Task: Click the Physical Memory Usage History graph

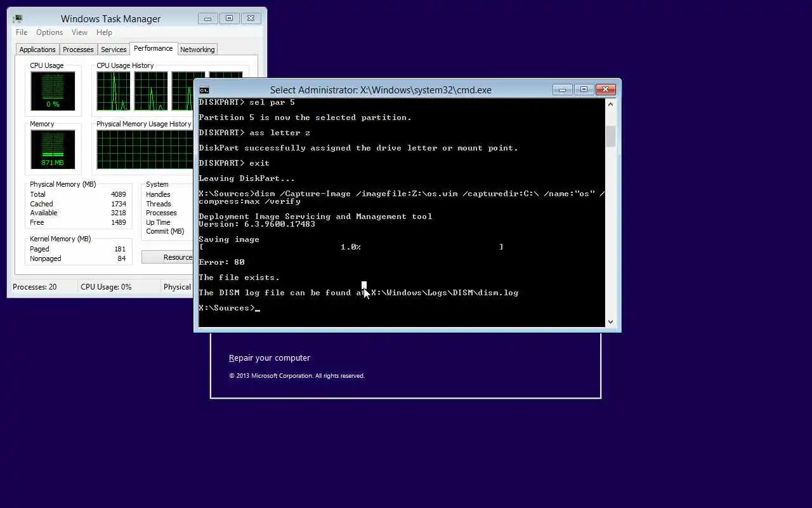Action: tap(145, 149)
